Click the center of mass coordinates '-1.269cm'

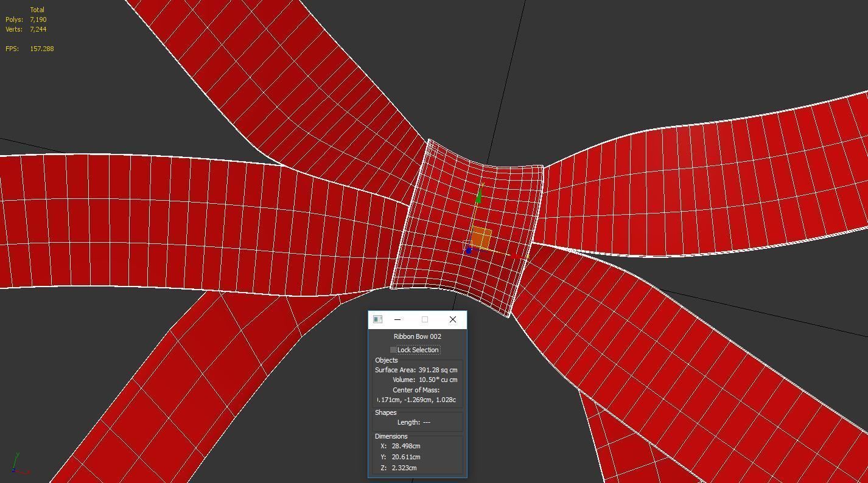coord(418,400)
